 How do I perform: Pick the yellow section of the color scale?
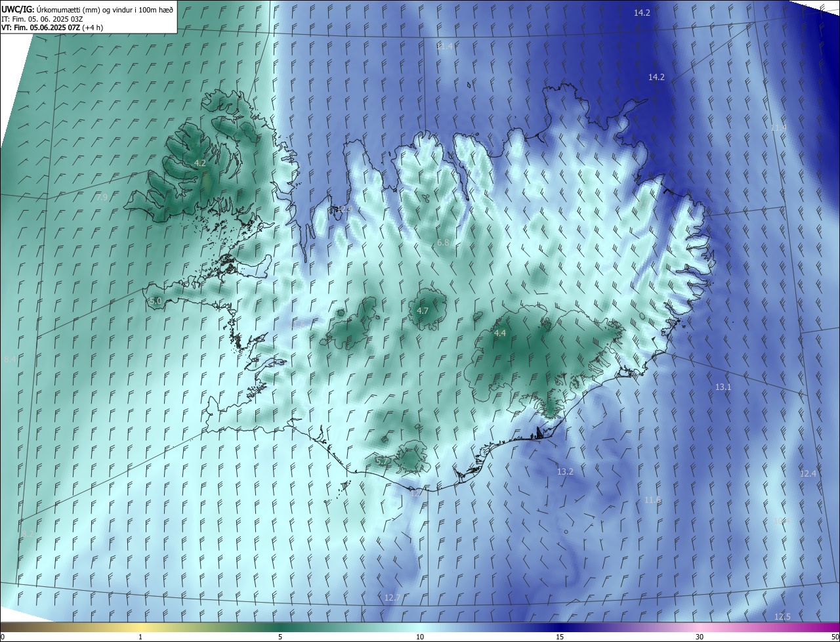(140, 627)
